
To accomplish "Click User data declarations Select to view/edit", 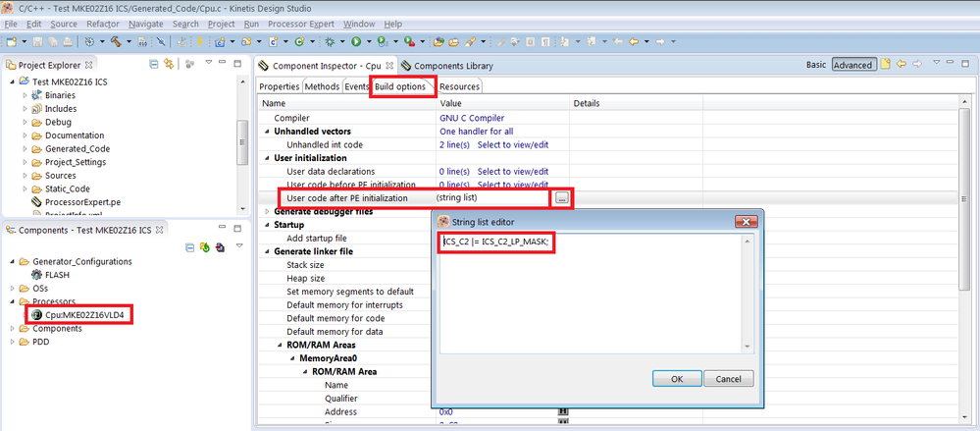I will coord(513,172).
